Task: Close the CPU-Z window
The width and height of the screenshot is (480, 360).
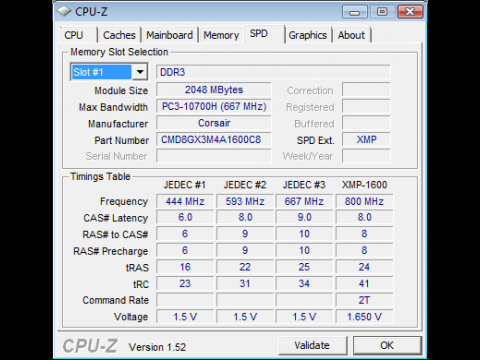Action: click(x=410, y=12)
